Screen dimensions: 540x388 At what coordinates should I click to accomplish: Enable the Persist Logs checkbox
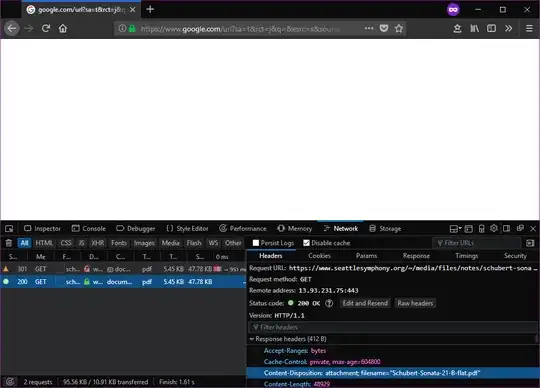256,243
